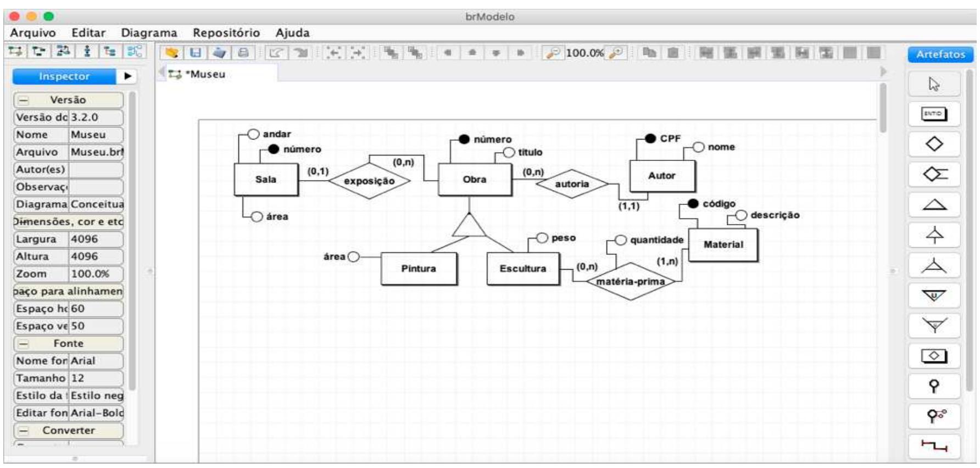Image resolution: width=980 pixels, height=468 pixels.
Task: Choose the plain relationship diamond tool
Action: (934, 144)
